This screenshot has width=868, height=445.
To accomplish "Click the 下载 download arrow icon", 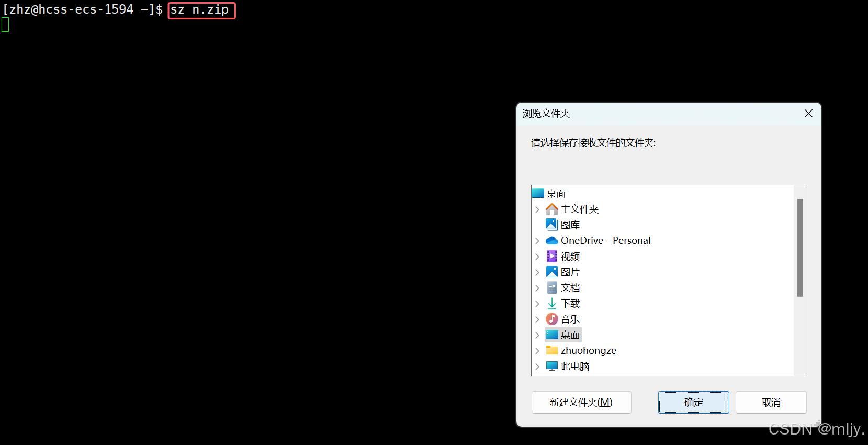I will click(552, 303).
